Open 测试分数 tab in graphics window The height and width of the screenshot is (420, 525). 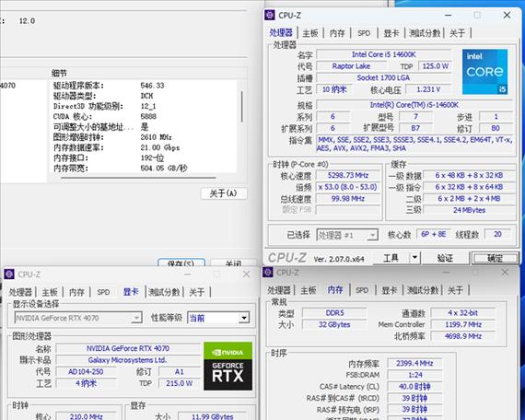pos(164,292)
